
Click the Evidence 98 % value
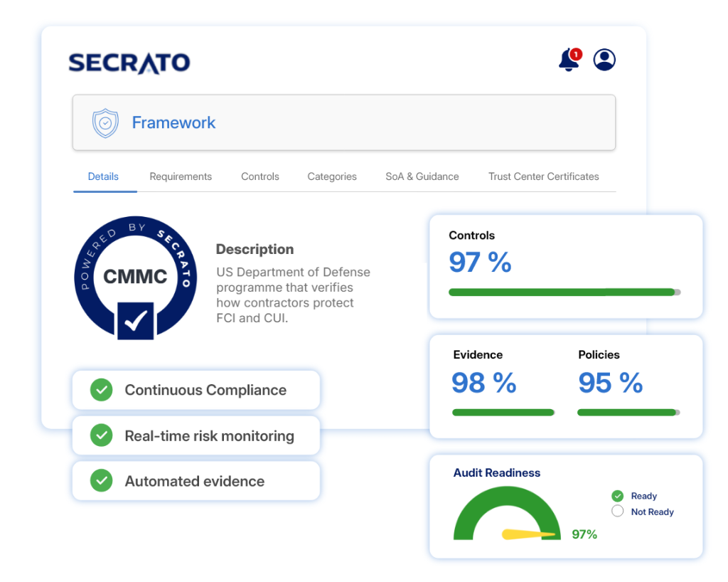[483, 383]
